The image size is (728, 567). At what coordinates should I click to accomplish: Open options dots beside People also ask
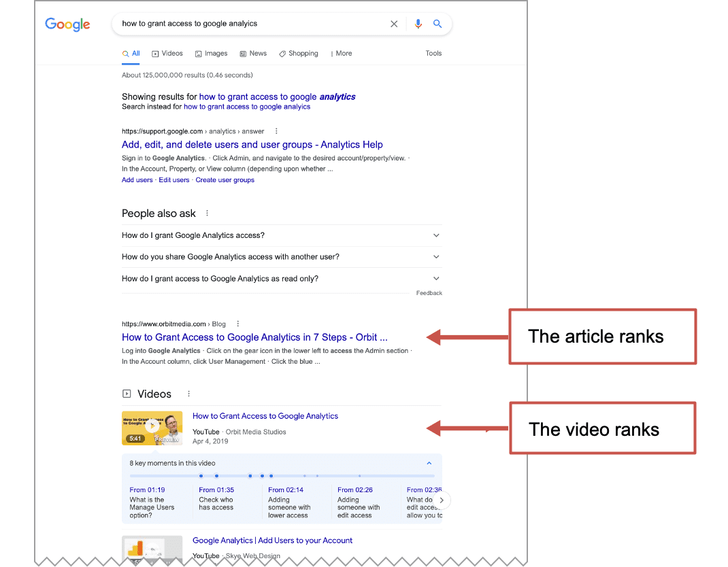pos(207,213)
